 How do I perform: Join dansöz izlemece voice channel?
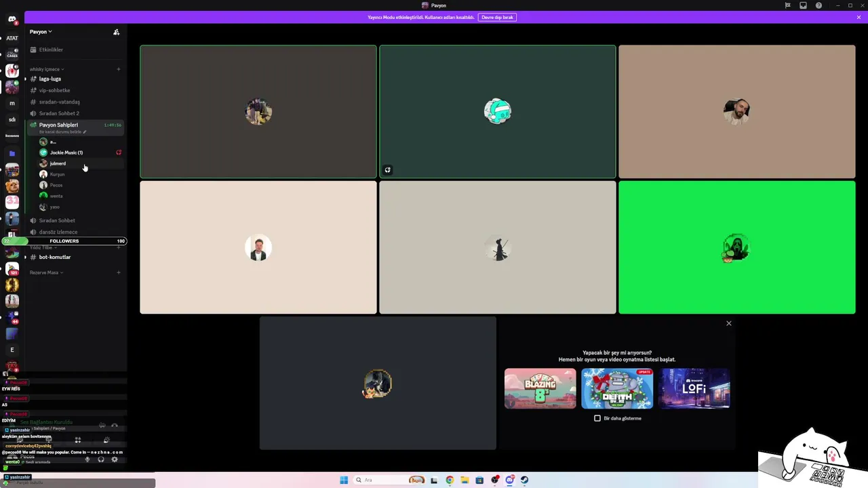click(76, 232)
